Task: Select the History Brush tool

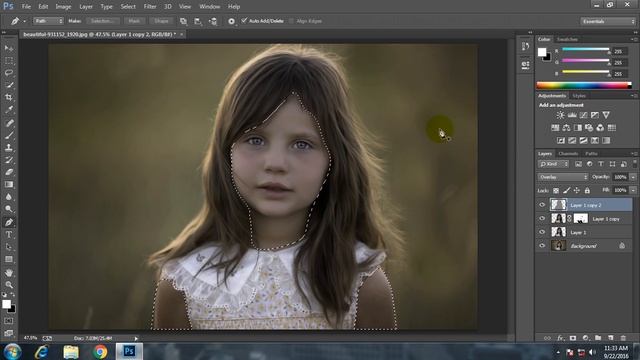Action: 9,160
